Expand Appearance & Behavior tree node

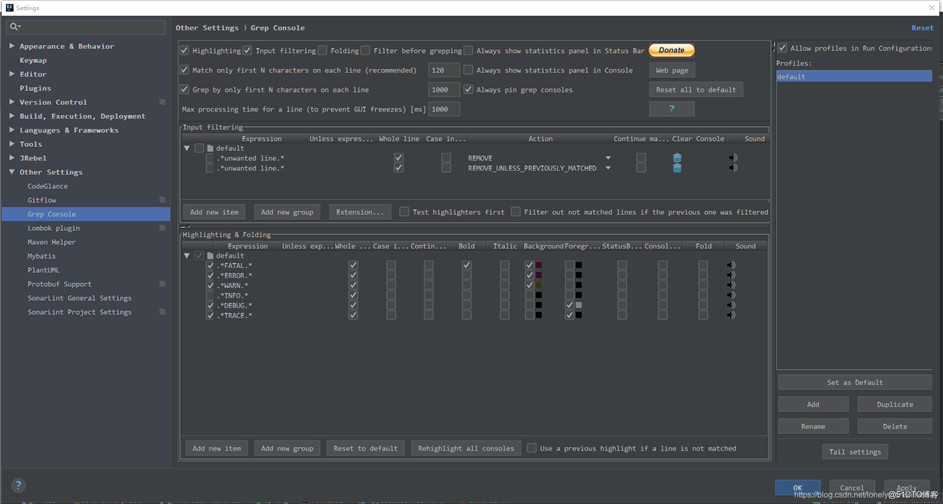coord(11,46)
